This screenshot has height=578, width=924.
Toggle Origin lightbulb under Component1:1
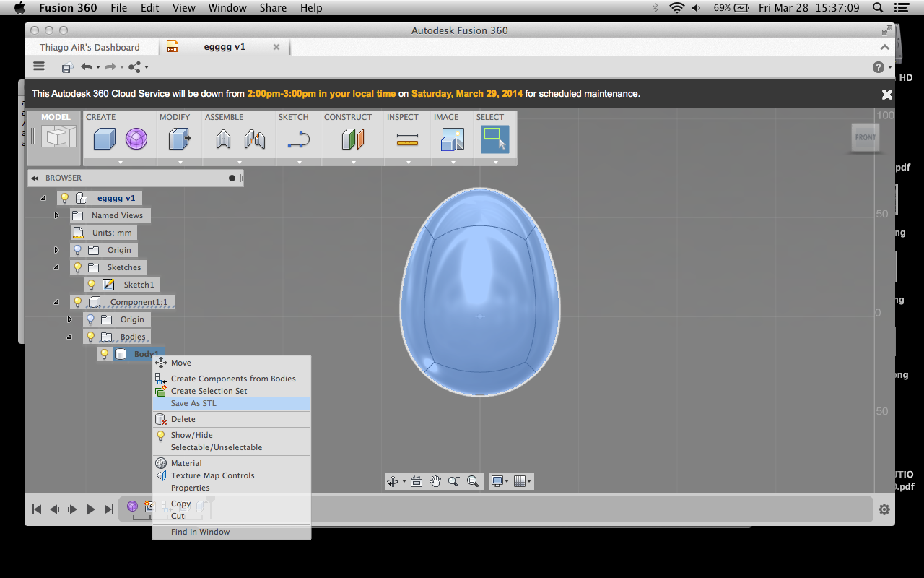[x=90, y=319]
